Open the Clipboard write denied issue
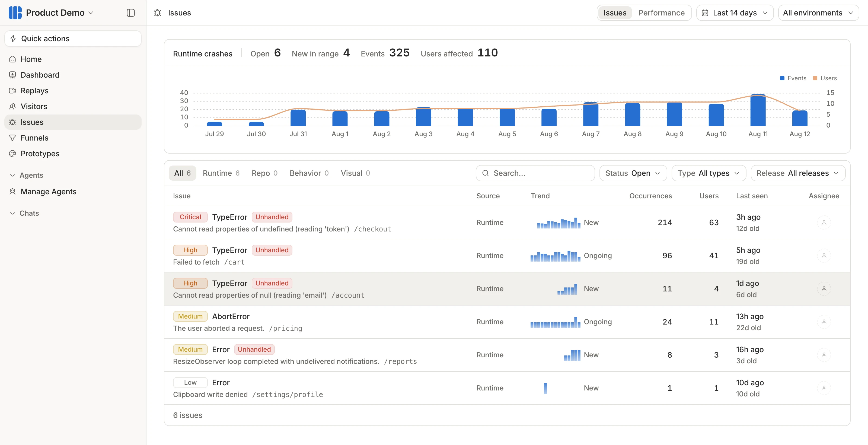This screenshot has height=445, width=868. [x=507, y=388]
